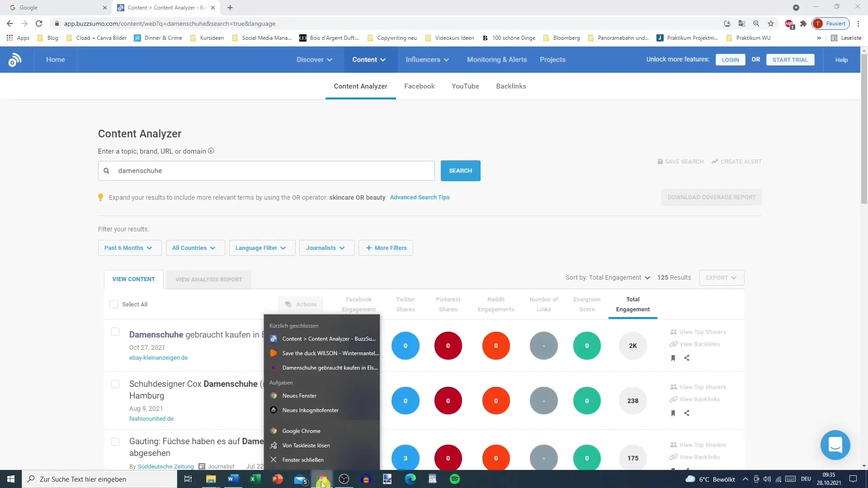868x488 pixels.
Task: Switch to the YouTube tab
Action: coord(465,86)
